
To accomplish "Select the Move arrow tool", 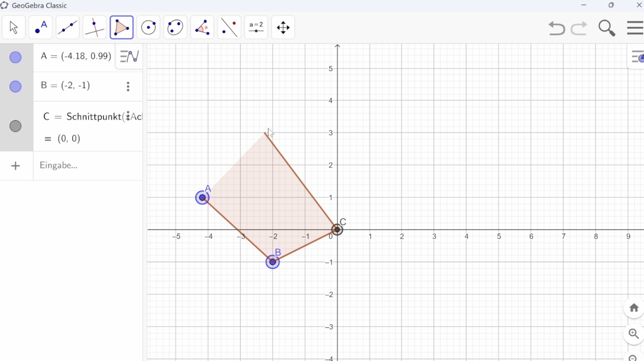I will (x=14, y=27).
